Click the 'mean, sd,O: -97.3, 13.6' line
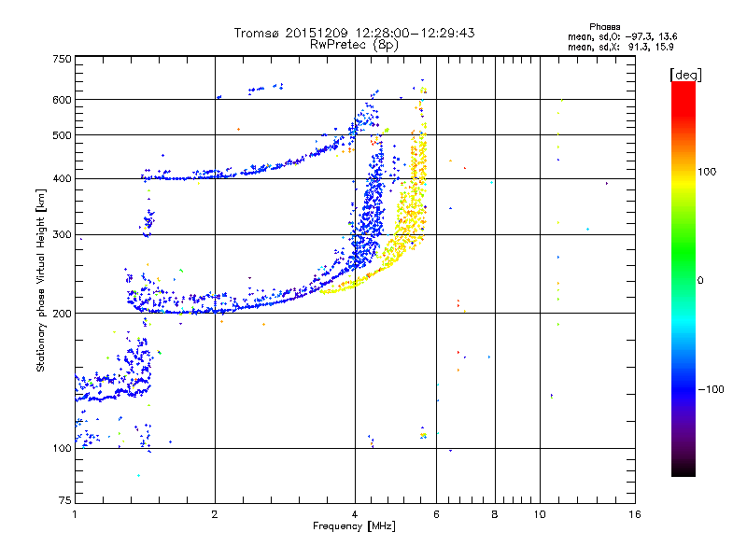This screenshot has height=560, width=747. (622, 36)
